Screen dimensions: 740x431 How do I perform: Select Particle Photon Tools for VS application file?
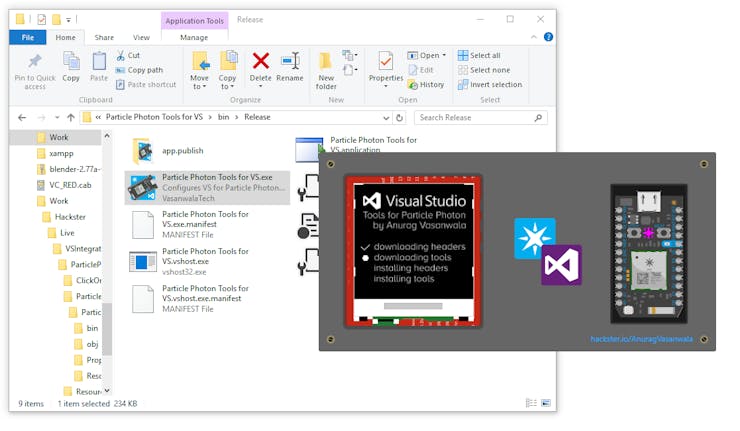click(357, 146)
